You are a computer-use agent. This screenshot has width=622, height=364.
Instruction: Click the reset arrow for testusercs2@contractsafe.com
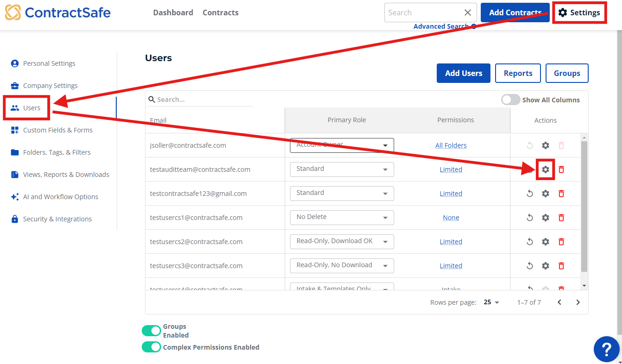(530, 242)
